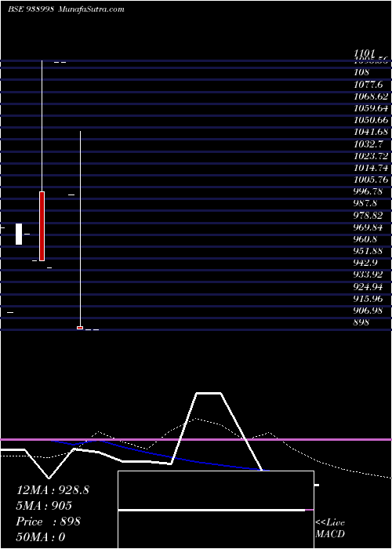Click the 1014.74 price axis label
This screenshot has height=549, width=392.
click(x=371, y=168)
